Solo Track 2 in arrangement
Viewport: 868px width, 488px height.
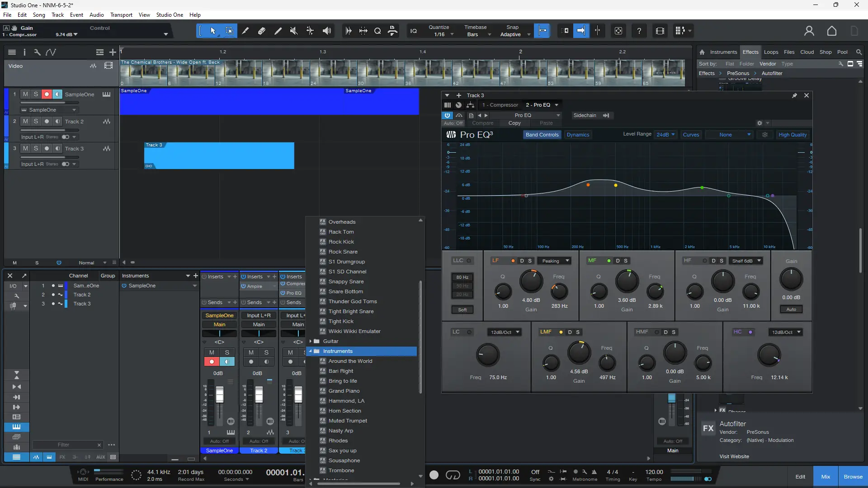click(36, 121)
